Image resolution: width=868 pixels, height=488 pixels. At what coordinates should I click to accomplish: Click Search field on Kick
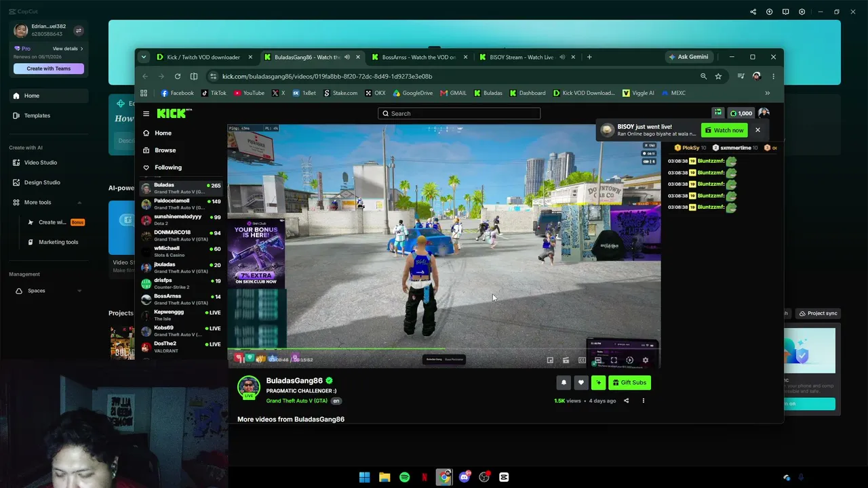[459, 113]
